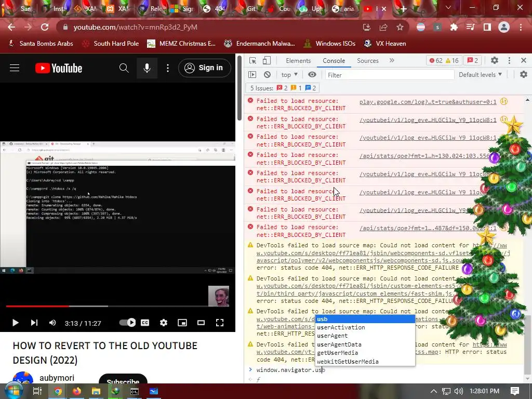532x399 pixels.
Task: Toggle the autoplay switch
Action: point(127,323)
